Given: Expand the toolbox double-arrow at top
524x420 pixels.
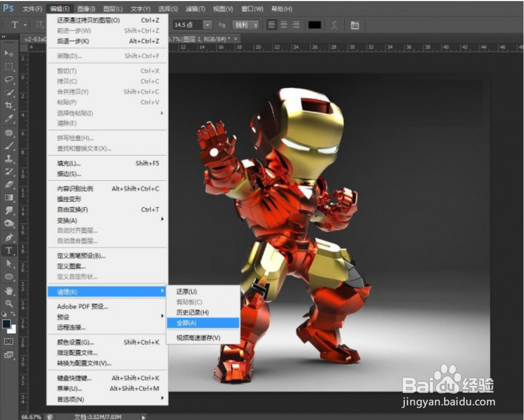Looking at the screenshot, I should (x=3, y=36).
